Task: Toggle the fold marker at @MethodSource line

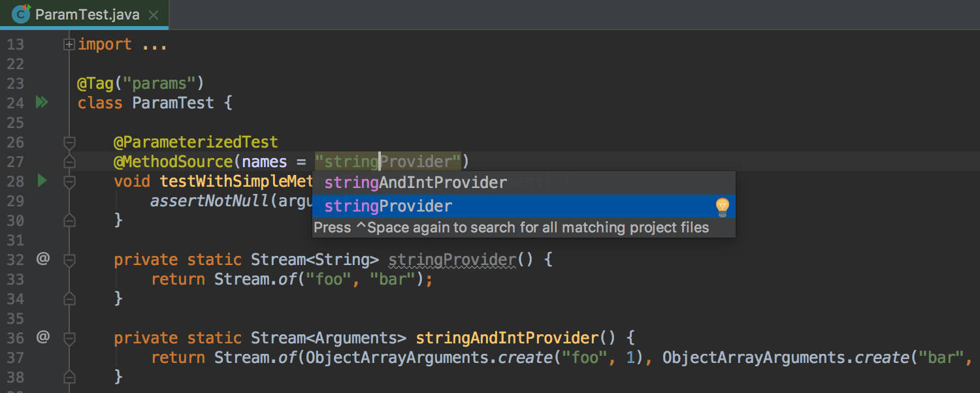Action: tap(69, 161)
